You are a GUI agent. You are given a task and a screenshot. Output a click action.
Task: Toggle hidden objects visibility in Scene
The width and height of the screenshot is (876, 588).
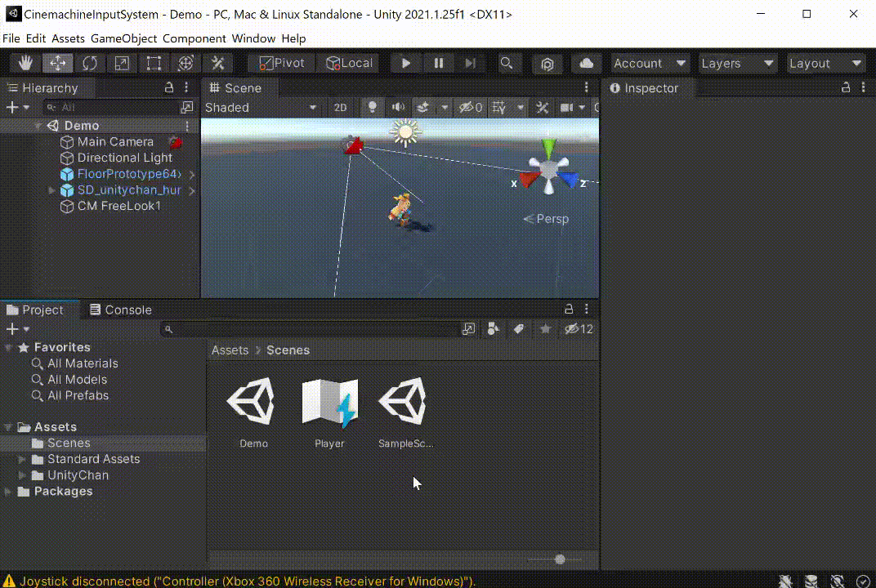(x=471, y=107)
